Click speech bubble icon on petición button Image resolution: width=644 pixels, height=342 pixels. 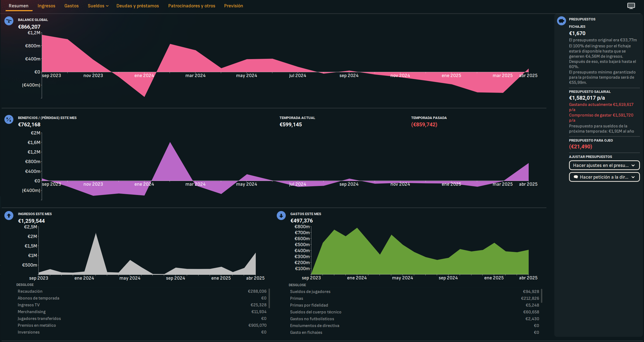(576, 177)
